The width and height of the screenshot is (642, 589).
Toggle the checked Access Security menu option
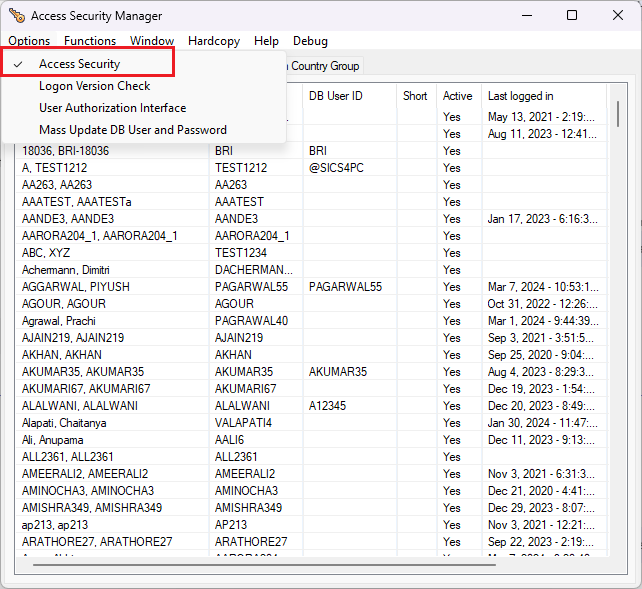[80, 64]
